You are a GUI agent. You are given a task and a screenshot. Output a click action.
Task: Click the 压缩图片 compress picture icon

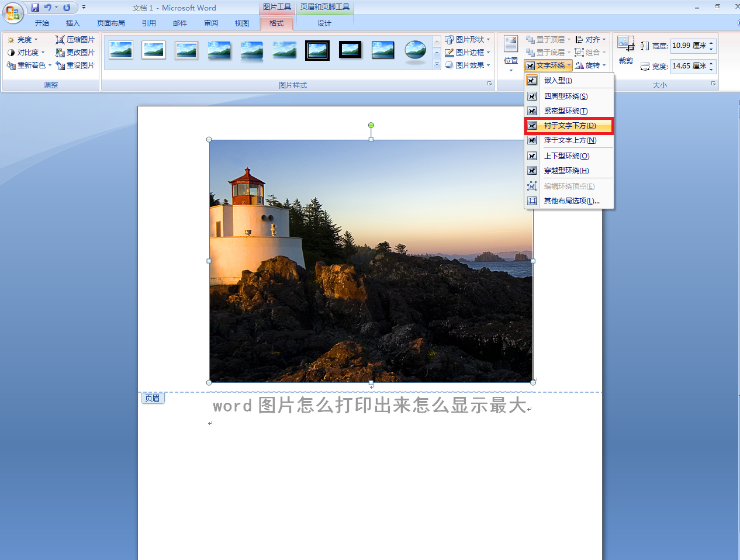coord(60,40)
